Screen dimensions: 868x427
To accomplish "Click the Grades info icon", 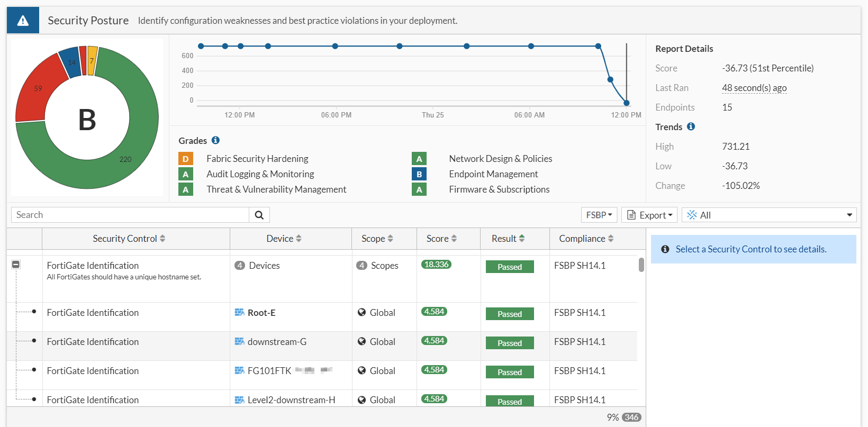I will click(215, 140).
